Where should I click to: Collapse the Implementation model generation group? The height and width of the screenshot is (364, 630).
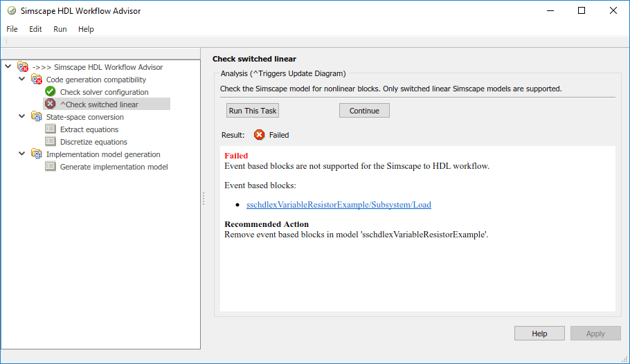point(22,154)
